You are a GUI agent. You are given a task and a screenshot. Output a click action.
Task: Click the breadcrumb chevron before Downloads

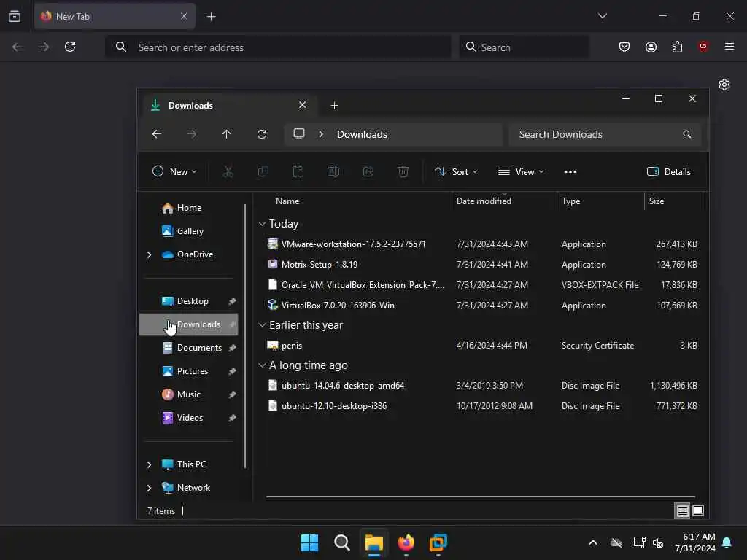(x=321, y=134)
